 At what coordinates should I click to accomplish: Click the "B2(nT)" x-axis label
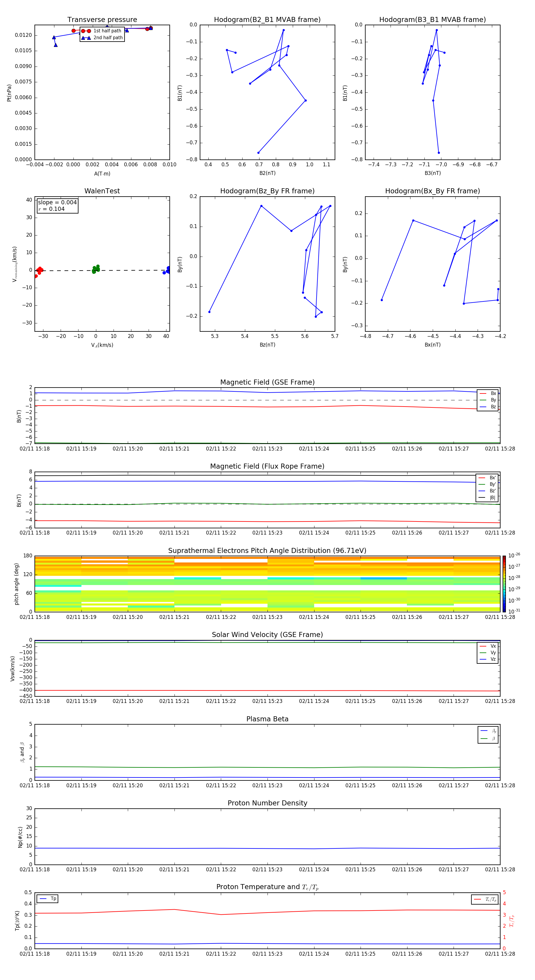(267, 173)
